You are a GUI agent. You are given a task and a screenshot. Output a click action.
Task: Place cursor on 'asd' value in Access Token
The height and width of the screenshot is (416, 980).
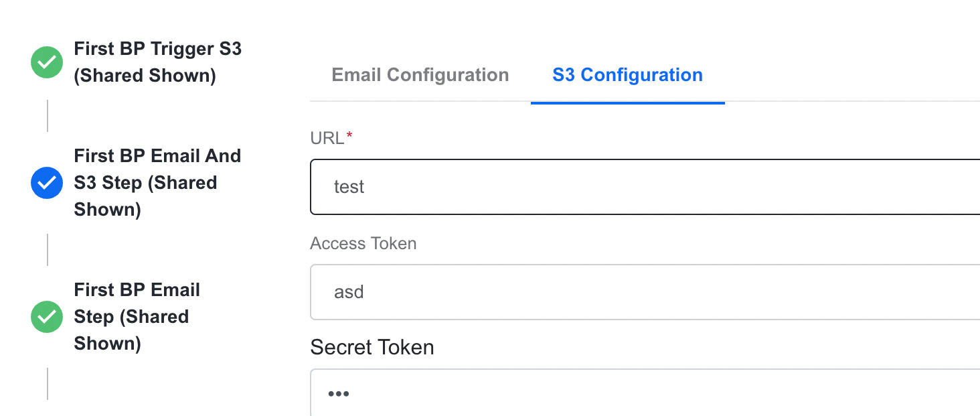[x=349, y=292]
